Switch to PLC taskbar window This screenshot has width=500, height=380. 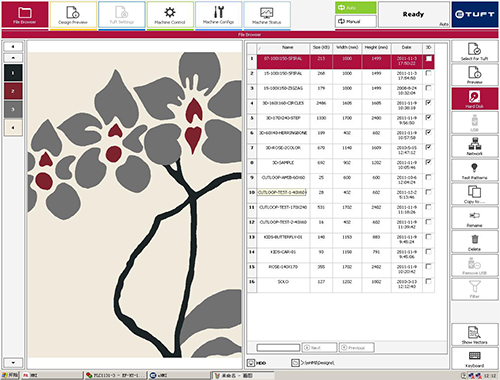[115, 375]
